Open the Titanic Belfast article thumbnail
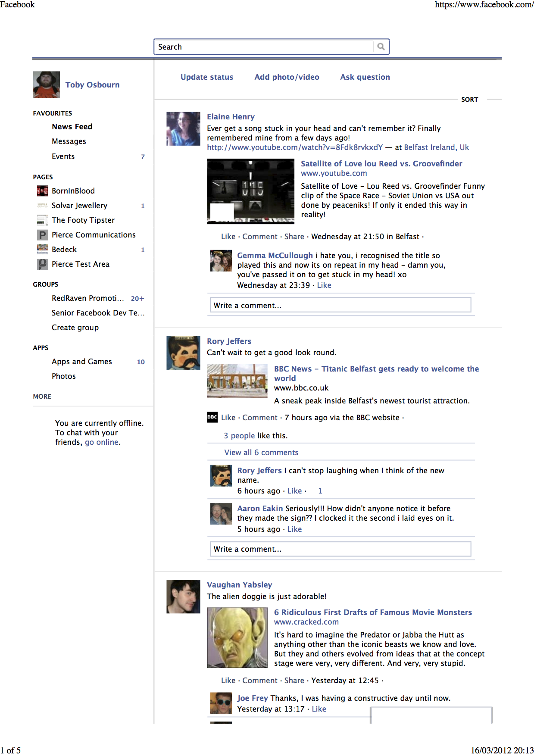Viewport: 534px width, 756px height. coord(237,381)
